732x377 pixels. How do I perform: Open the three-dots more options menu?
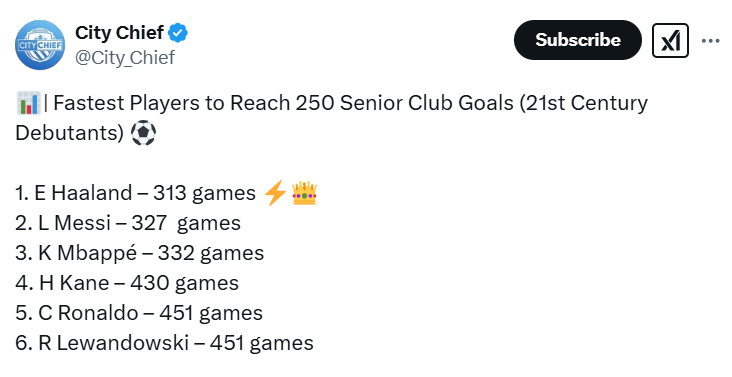tap(711, 41)
